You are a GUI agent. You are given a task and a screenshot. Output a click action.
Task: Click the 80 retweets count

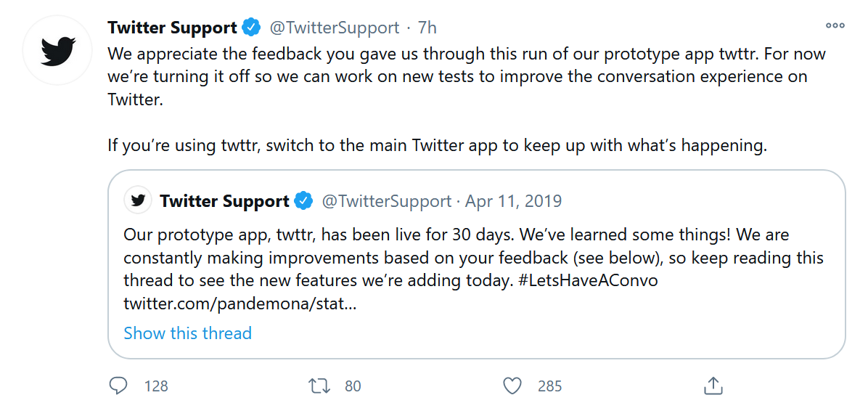pos(353,386)
